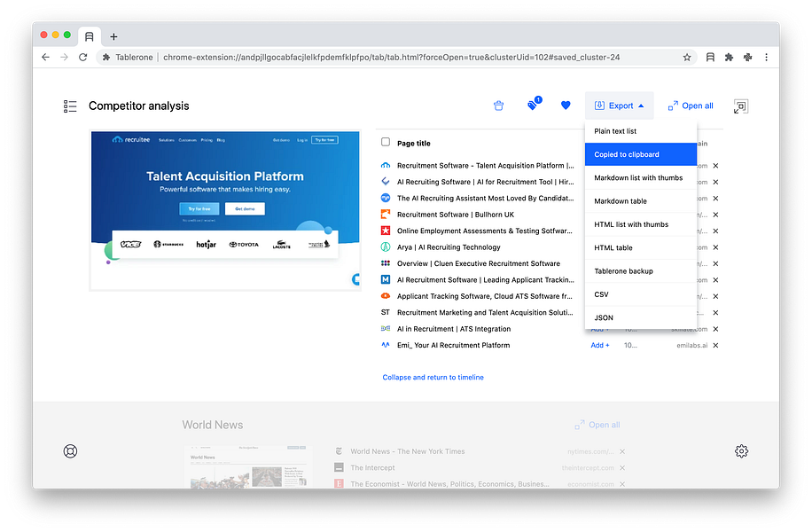The height and width of the screenshot is (532, 812).
Task: Click the address bar URL
Action: [x=391, y=57]
